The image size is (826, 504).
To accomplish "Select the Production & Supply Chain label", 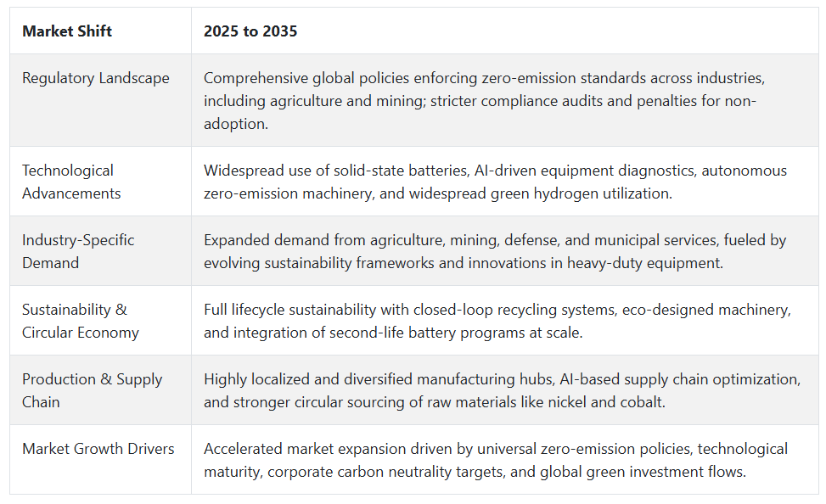I will (93, 390).
